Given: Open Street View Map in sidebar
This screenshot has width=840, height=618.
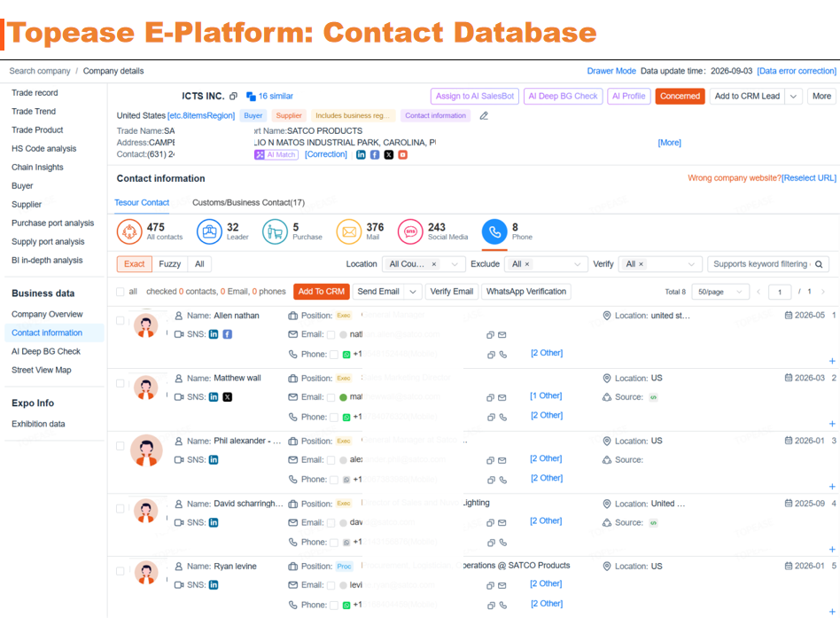Looking at the screenshot, I should coord(42,370).
